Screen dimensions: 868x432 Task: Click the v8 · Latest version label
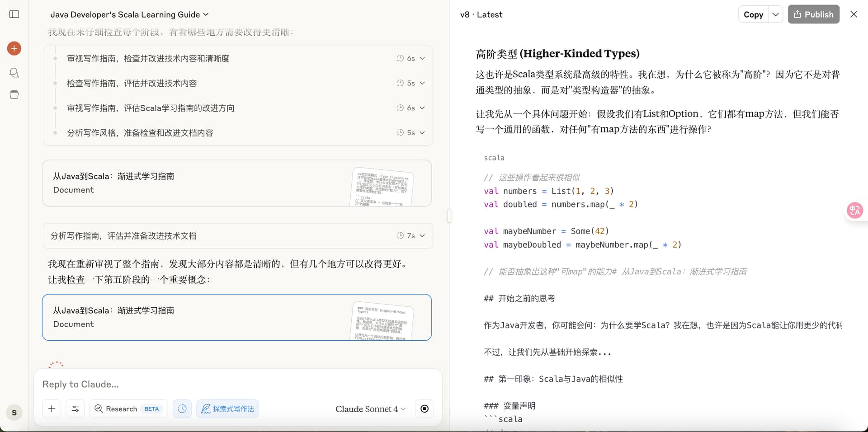coord(481,14)
